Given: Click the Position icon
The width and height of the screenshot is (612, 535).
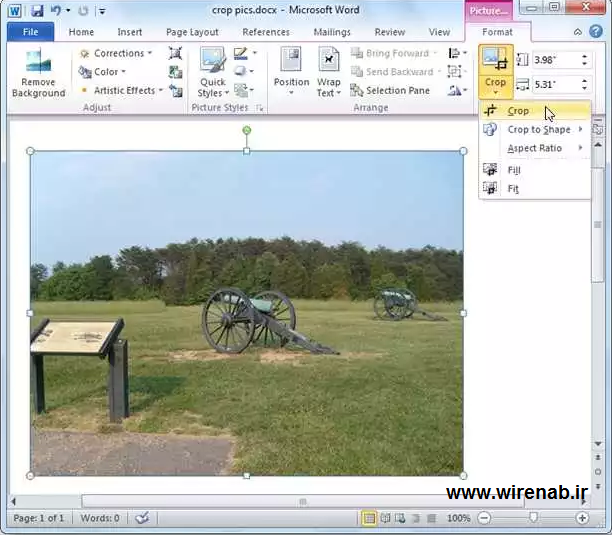Looking at the screenshot, I should click(x=291, y=70).
